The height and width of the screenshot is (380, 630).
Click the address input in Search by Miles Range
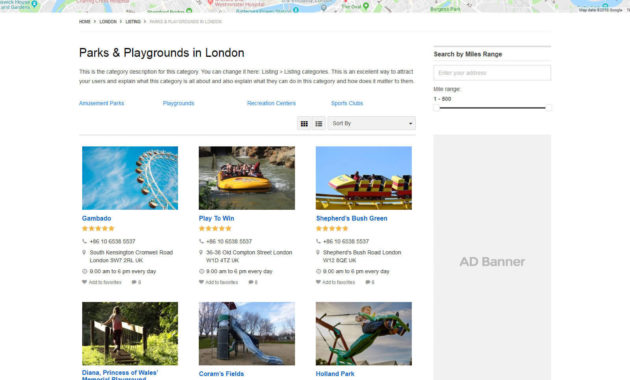[492, 73]
